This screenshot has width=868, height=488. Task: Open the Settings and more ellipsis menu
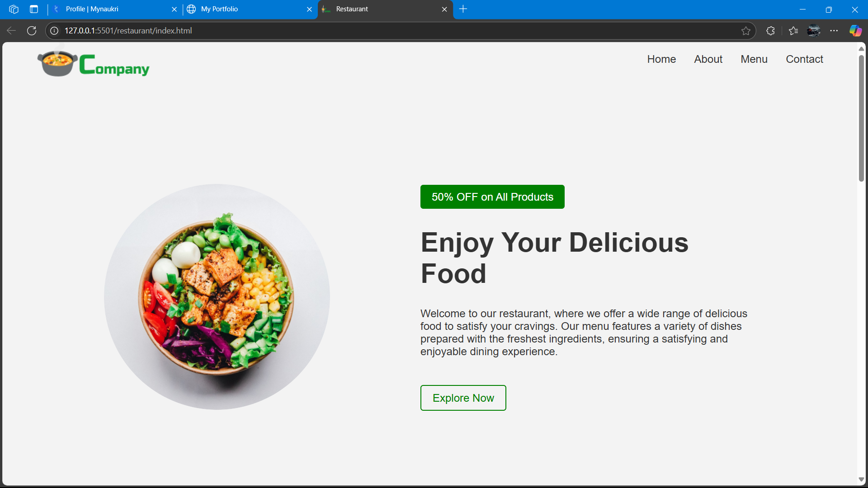(834, 31)
